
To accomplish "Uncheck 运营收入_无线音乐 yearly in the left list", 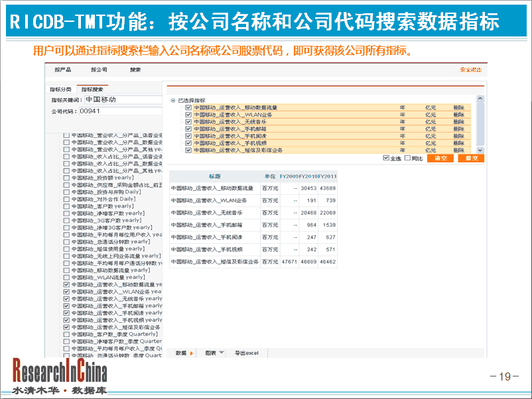I will pyautogui.click(x=66, y=299).
